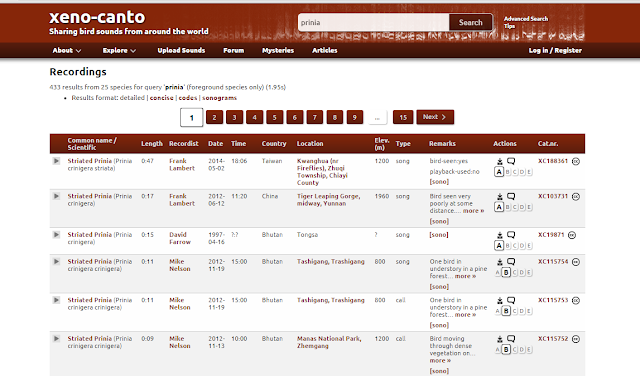The width and height of the screenshot is (640, 376).
Task: Open discussion bubble for recording XC115753
Action: [x=511, y=300]
